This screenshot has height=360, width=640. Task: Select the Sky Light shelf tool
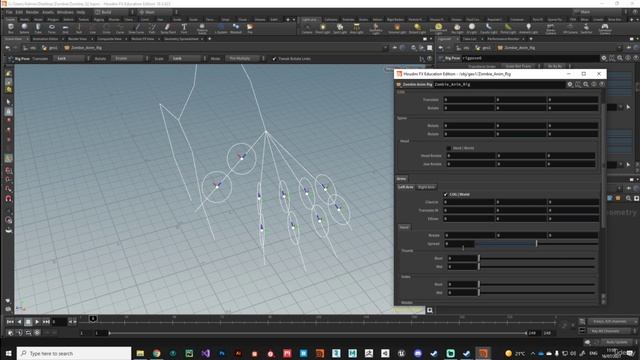pos(457,28)
